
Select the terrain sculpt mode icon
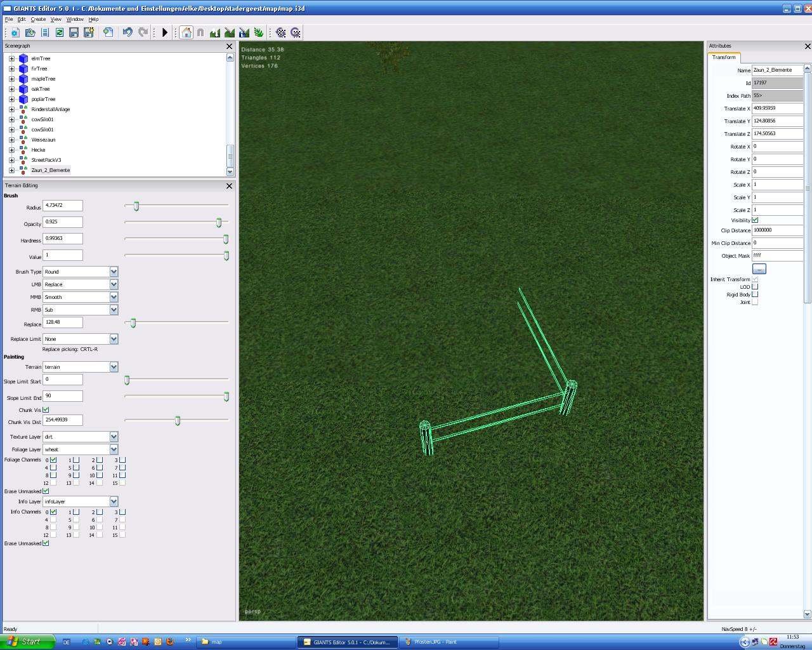click(x=215, y=32)
